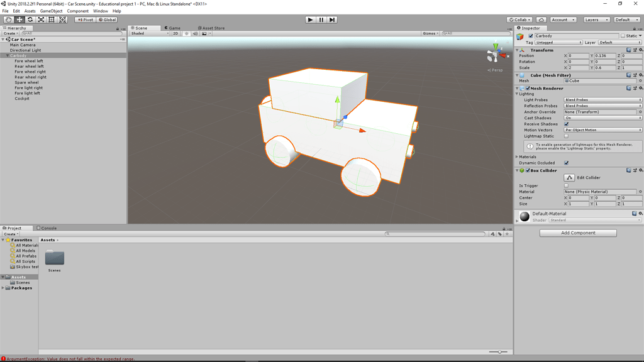Choose the Scale tool
644x362 pixels.
click(x=41, y=19)
